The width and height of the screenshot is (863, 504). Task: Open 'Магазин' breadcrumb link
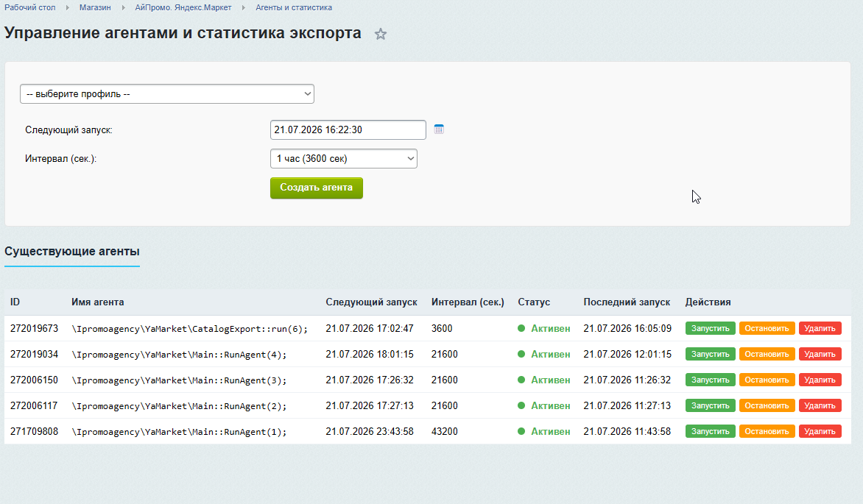[x=95, y=7]
